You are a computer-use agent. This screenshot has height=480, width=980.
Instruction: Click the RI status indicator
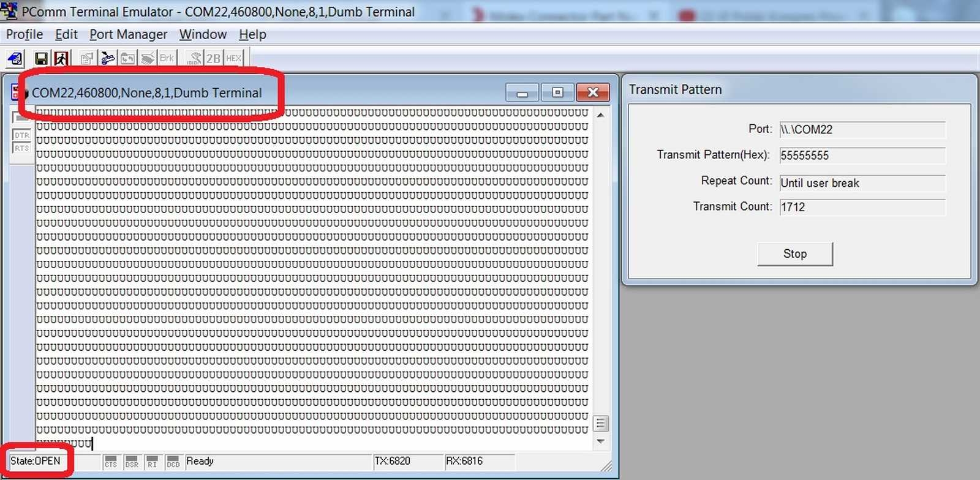153,462
